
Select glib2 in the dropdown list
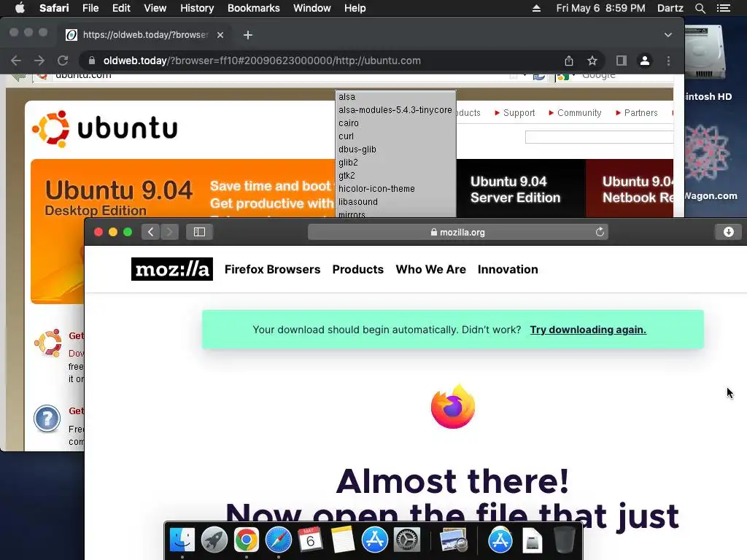tap(395, 163)
